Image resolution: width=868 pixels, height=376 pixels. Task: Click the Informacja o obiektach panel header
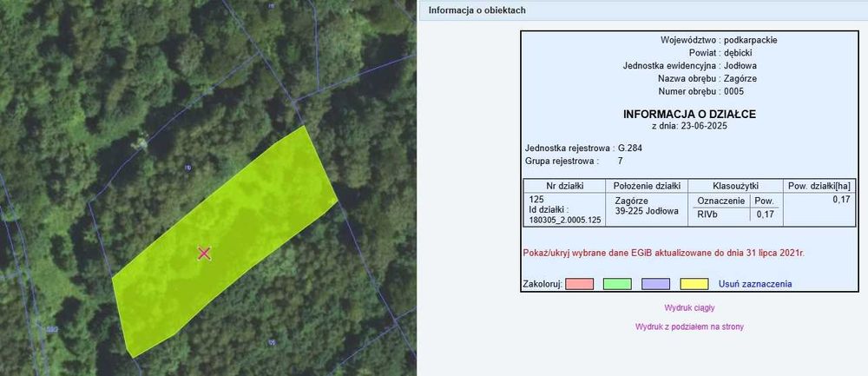pos(643,10)
